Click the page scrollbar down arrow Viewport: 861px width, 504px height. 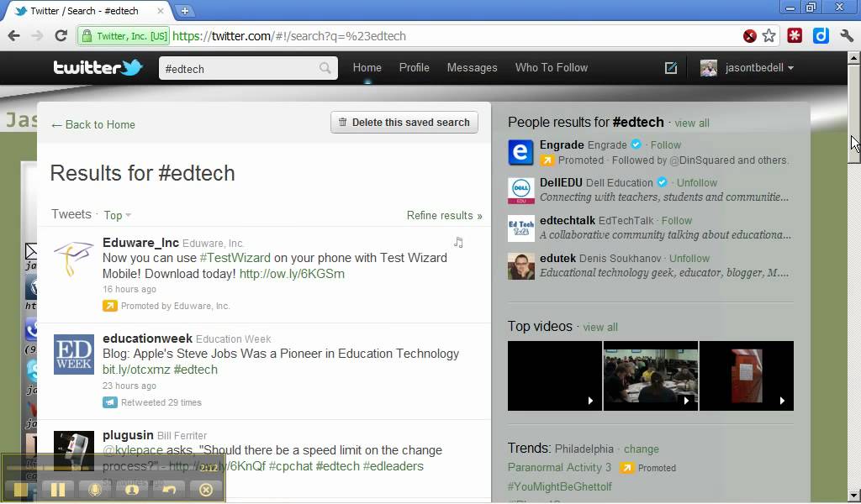click(x=854, y=496)
